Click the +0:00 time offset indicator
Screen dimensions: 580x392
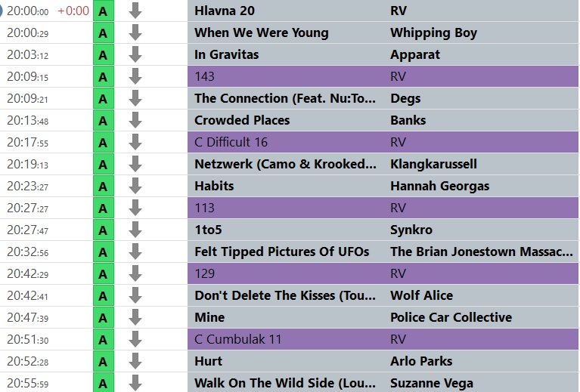(73, 11)
